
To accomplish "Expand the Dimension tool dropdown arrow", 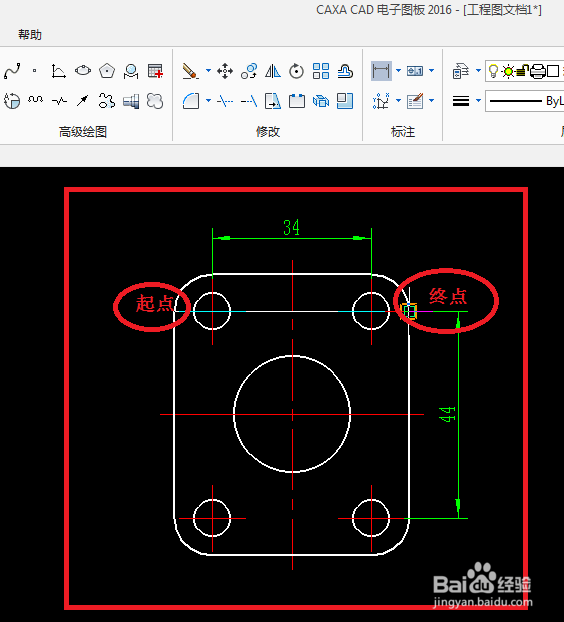I will point(399,71).
